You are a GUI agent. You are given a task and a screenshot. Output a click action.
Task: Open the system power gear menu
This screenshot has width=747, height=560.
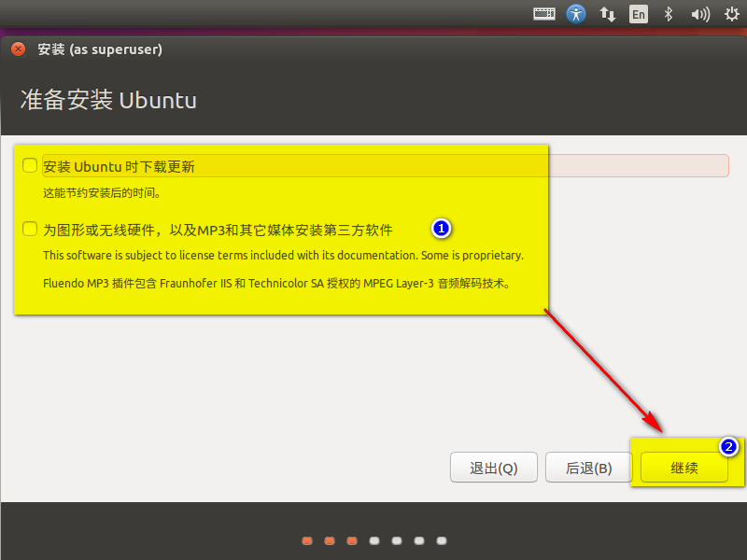(732, 14)
